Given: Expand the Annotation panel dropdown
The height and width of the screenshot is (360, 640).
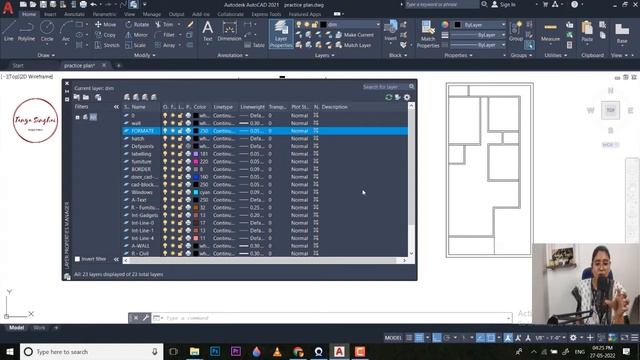Looking at the screenshot, I should coord(233,55).
